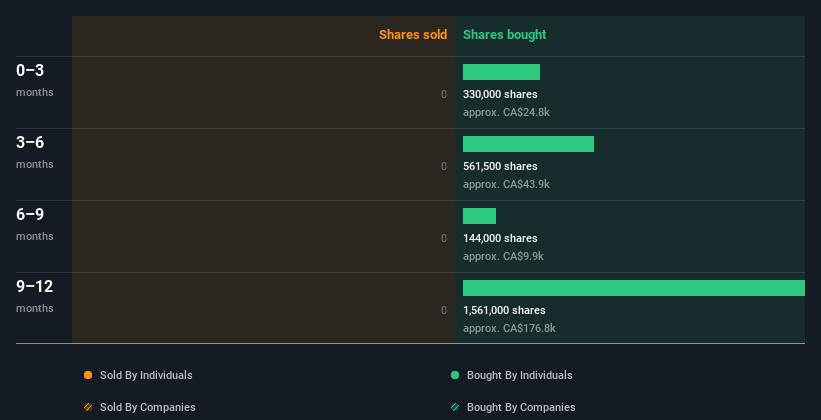This screenshot has width=821, height=420.
Task: Select the 0–3 months green bar
Action: (x=501, y=72)
